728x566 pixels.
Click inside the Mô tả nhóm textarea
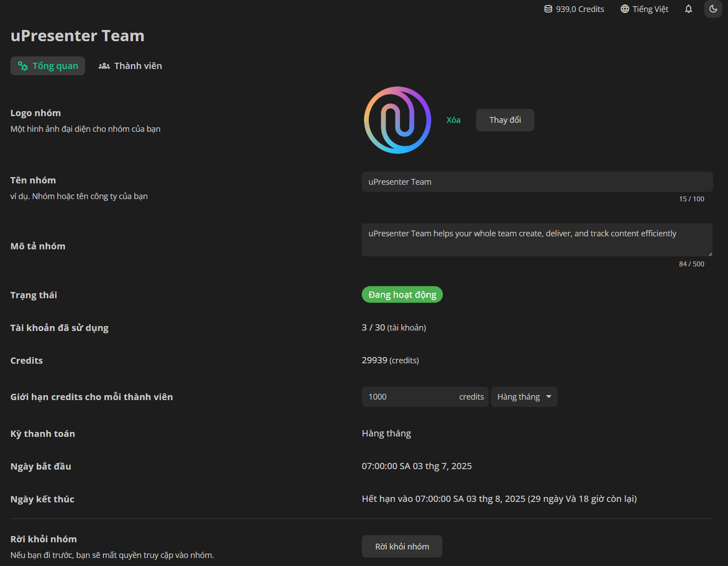[x=537, y=240]
